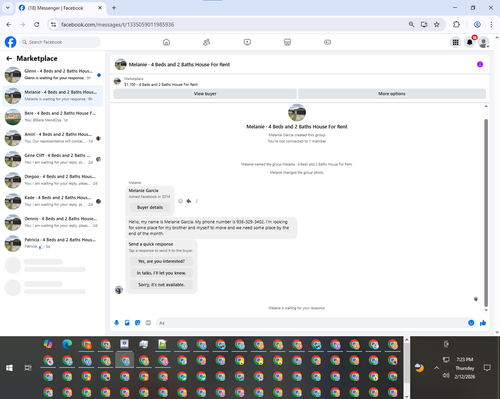Send quick response 'Sorry, it's not available.'
Screen dimensions: 500x399
click(161, 285)
